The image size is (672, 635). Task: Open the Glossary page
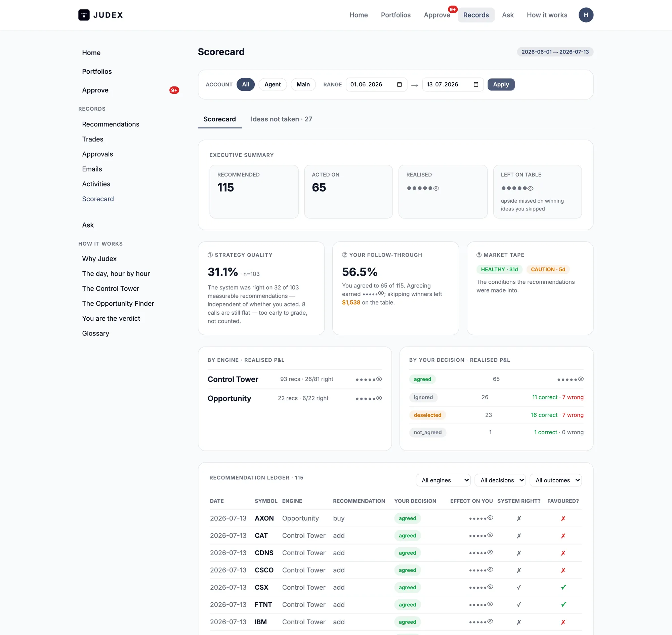tap(95, 333)
